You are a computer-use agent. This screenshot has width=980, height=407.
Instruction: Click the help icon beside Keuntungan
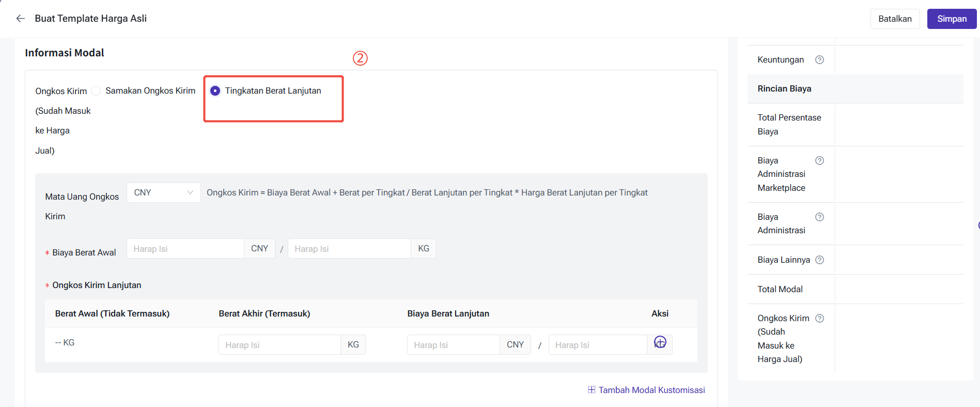819,60
